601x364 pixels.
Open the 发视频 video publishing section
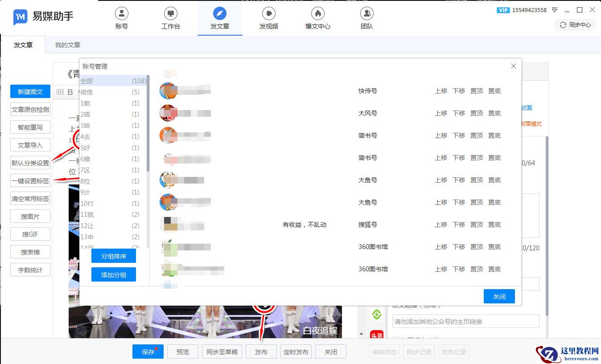point(269,18)
